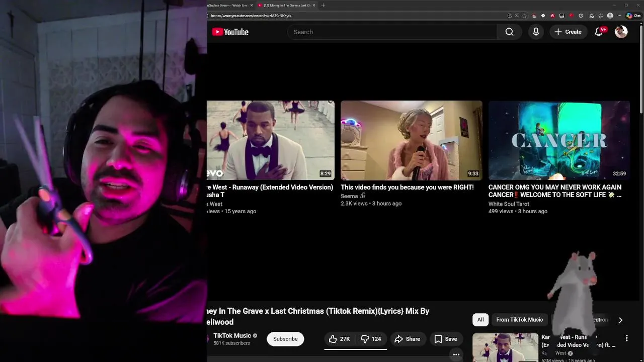The image size is (644, 362).
Task: Share the video
Action: 407,339
